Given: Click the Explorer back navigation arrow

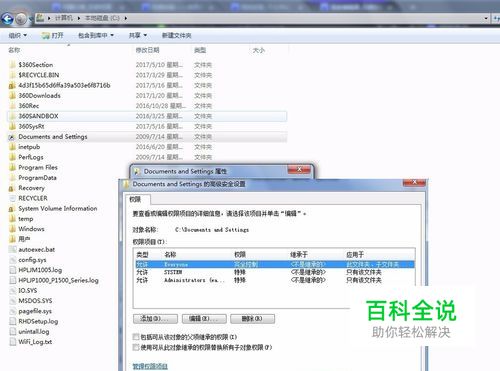Looking at the screenshot, I should pyautogui.click(x=7, y=19).
